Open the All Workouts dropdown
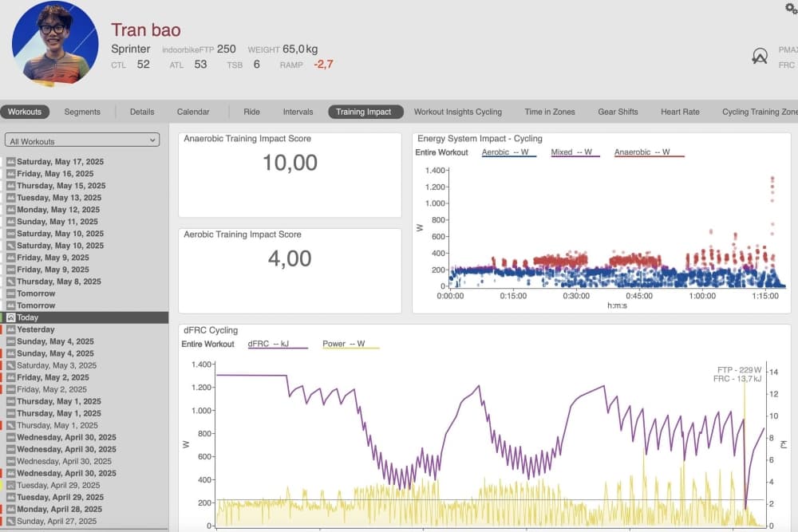 coord(82,141)
